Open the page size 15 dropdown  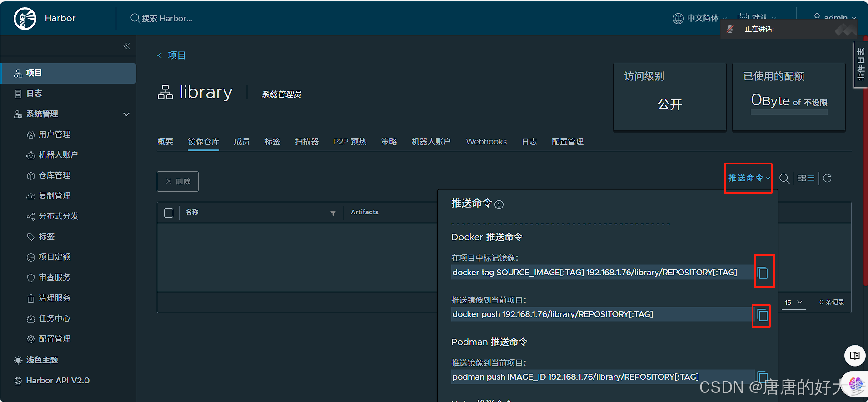(x=793, y=303)
